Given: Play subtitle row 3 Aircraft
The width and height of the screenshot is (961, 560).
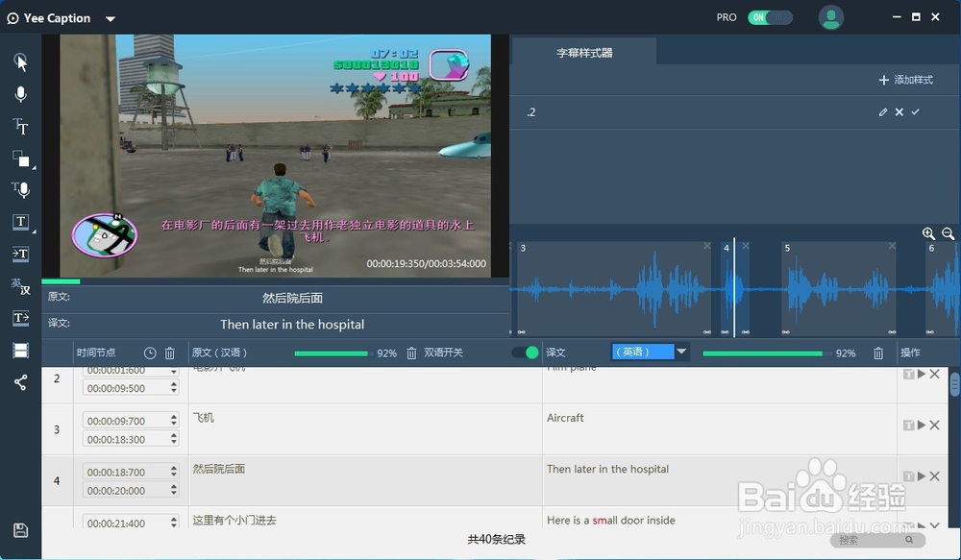Looking at the screenshot, I should click(x=922, y=425).
